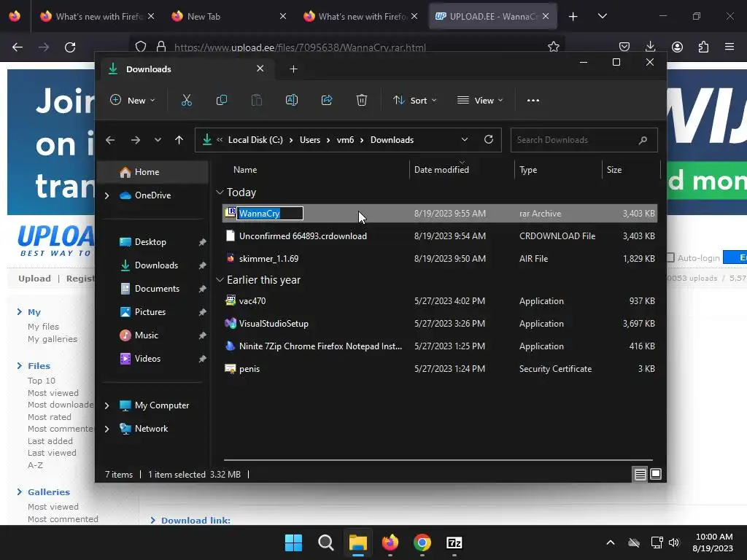Click vm6 in the breadcrumb path
747x560 pixels.
coord(345,140)
